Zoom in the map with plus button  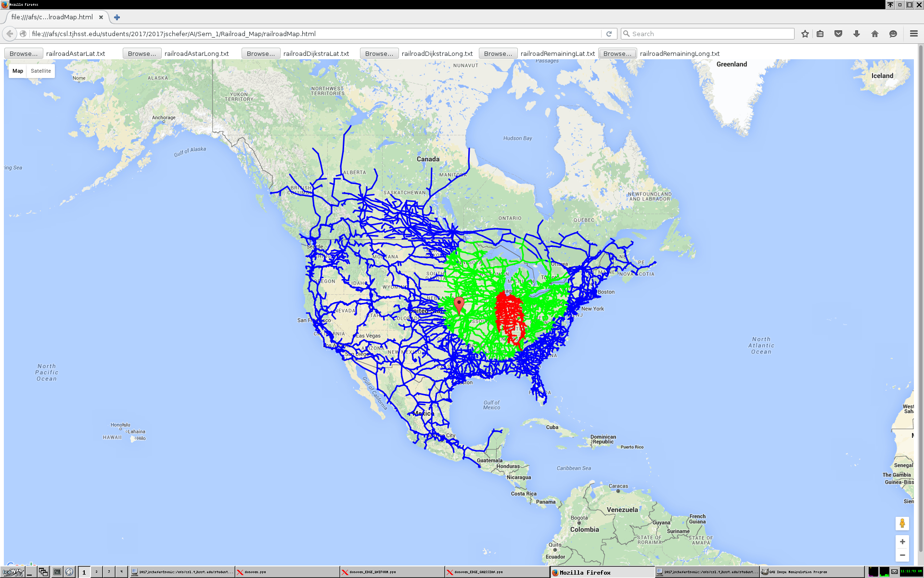click(x=902, y=542)
